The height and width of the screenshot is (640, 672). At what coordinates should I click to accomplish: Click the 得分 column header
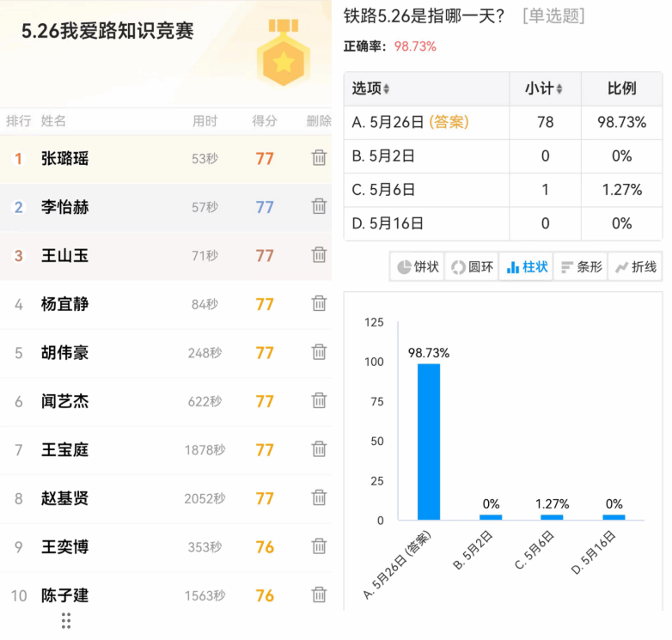[265, 121]
